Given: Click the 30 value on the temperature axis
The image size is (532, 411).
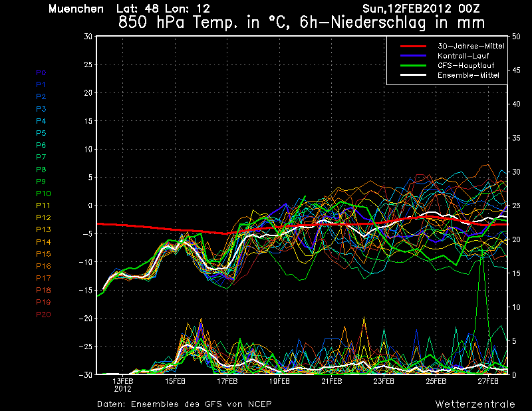Looking at the screenshot, I should click(88, 36).
